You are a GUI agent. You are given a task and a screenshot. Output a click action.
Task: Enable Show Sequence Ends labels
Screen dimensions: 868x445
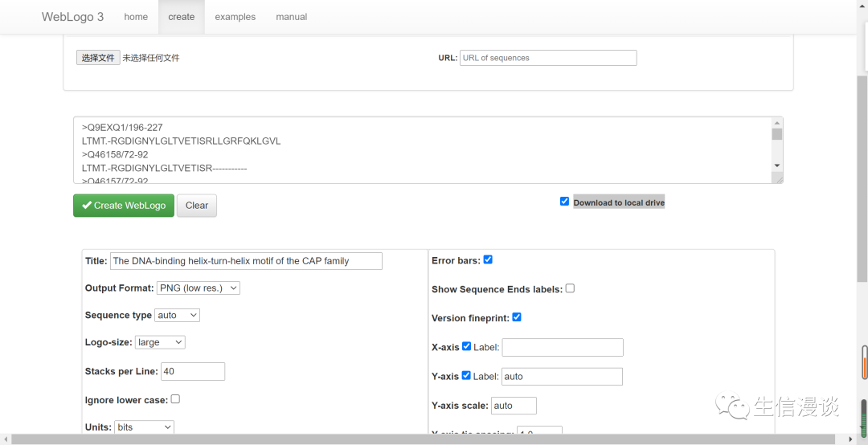[570, 288]
